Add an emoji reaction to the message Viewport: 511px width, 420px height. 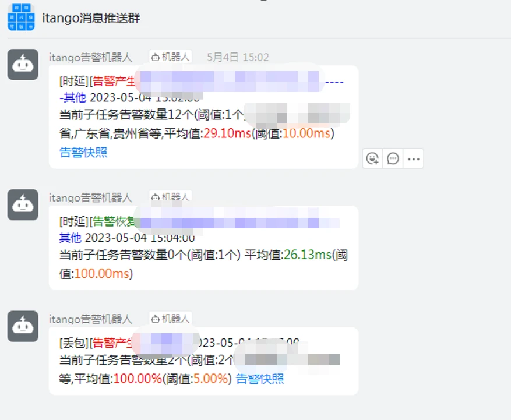[372, 158]
